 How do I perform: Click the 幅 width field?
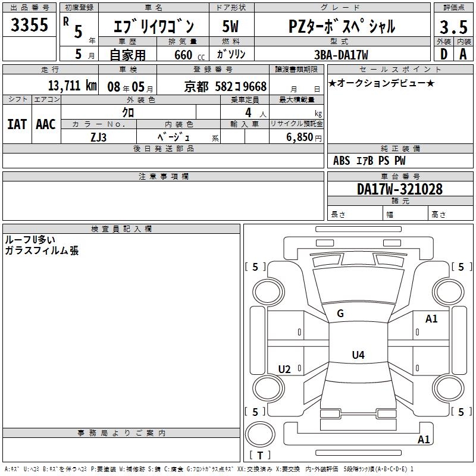406,213
